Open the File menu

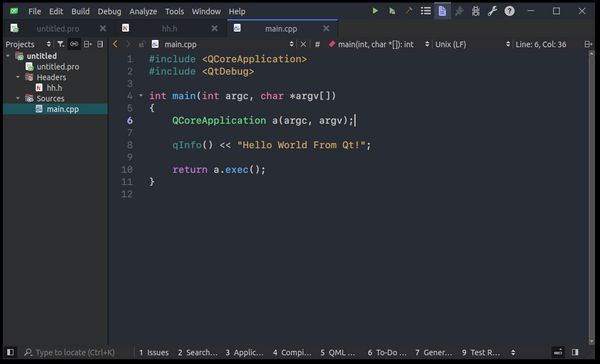click(34, 11)
